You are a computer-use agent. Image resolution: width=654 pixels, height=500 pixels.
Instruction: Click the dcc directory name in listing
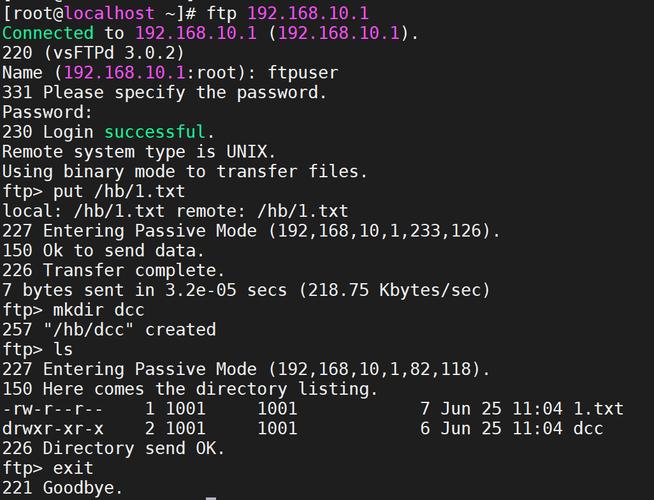(588, 429)
